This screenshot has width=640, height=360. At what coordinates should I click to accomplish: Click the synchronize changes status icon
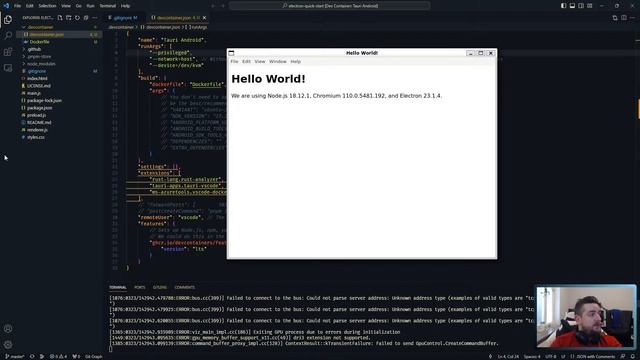click(x=32, y=357)
